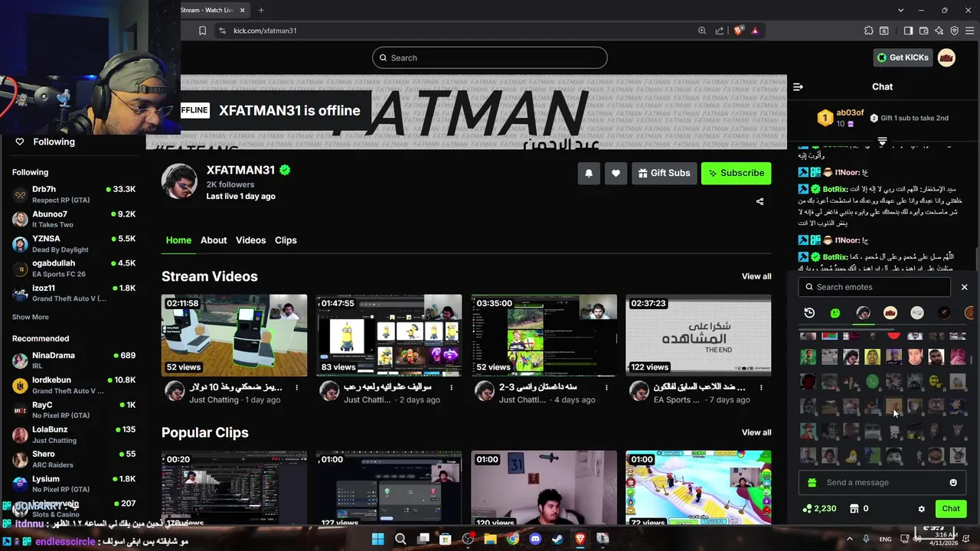
Task: Open recently used emotes clock tab
Action: point(809,312)
